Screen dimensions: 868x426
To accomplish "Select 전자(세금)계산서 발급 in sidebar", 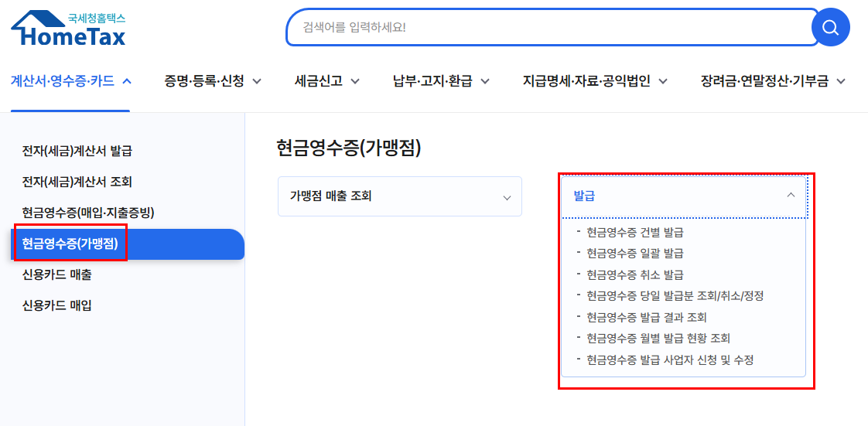I will tap(77, 151).
